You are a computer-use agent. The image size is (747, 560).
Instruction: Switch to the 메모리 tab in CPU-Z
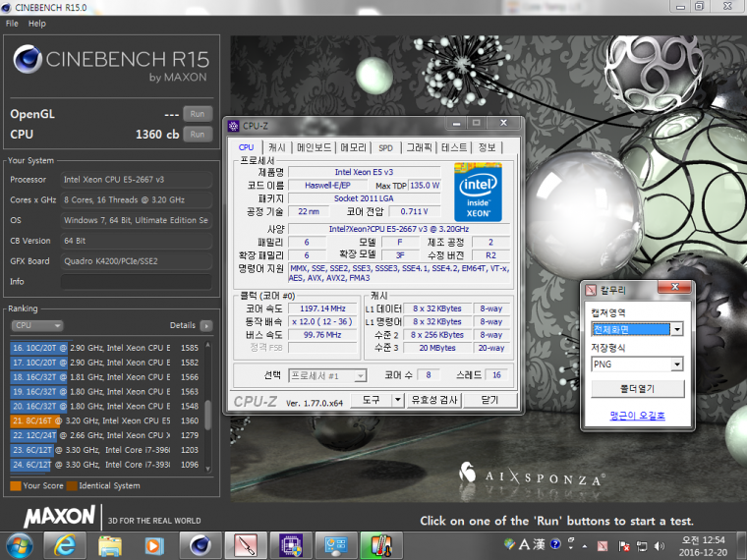[354, 147]
